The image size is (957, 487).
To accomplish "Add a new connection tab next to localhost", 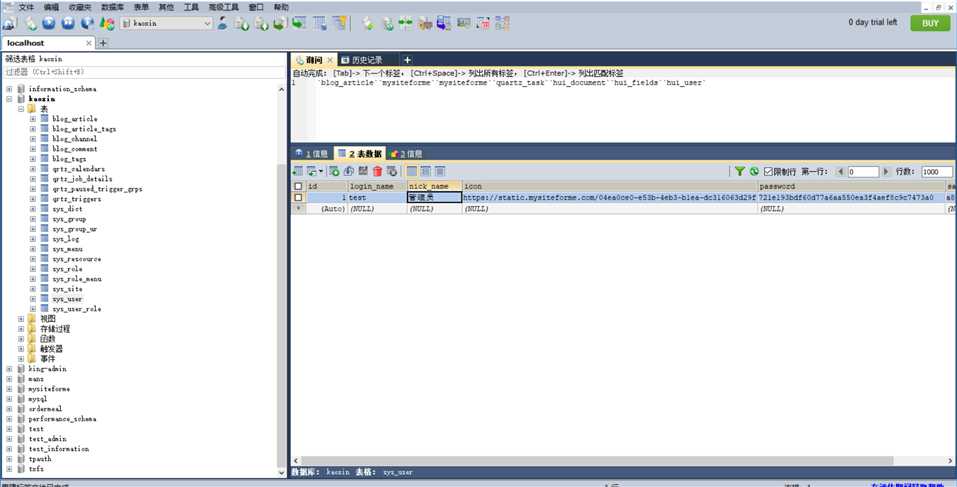I will tap(103, 43).
